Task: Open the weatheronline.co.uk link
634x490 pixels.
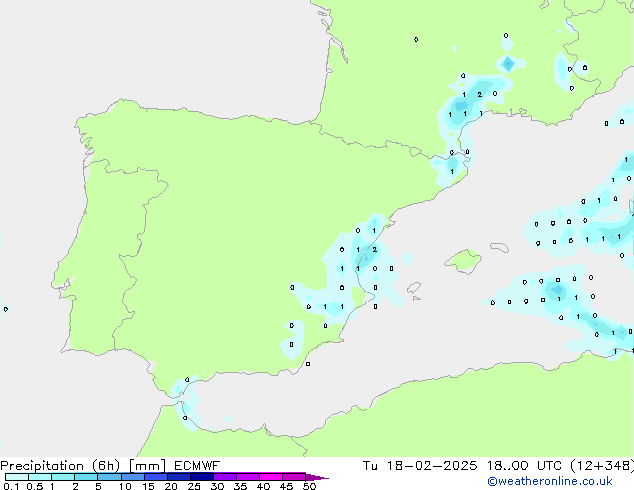Action: click(x=550, y=481)
